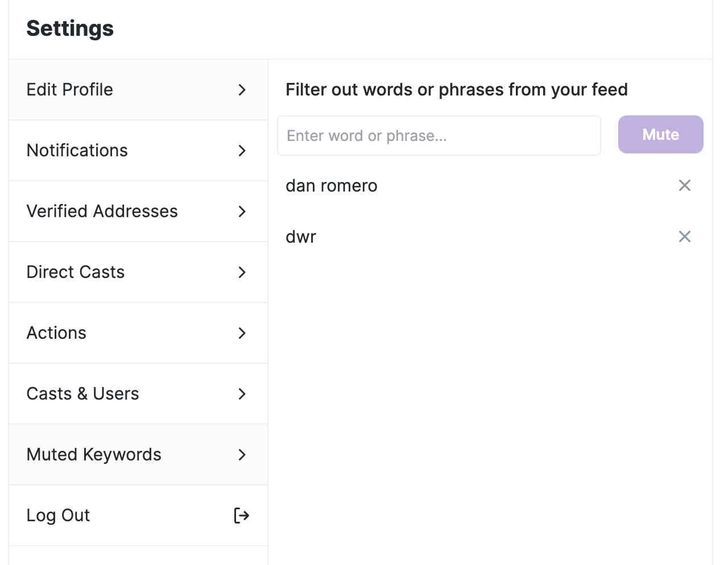728x565 pixels.
Task: Navigate to Casts & Users
Action: [x=83, y=394]
